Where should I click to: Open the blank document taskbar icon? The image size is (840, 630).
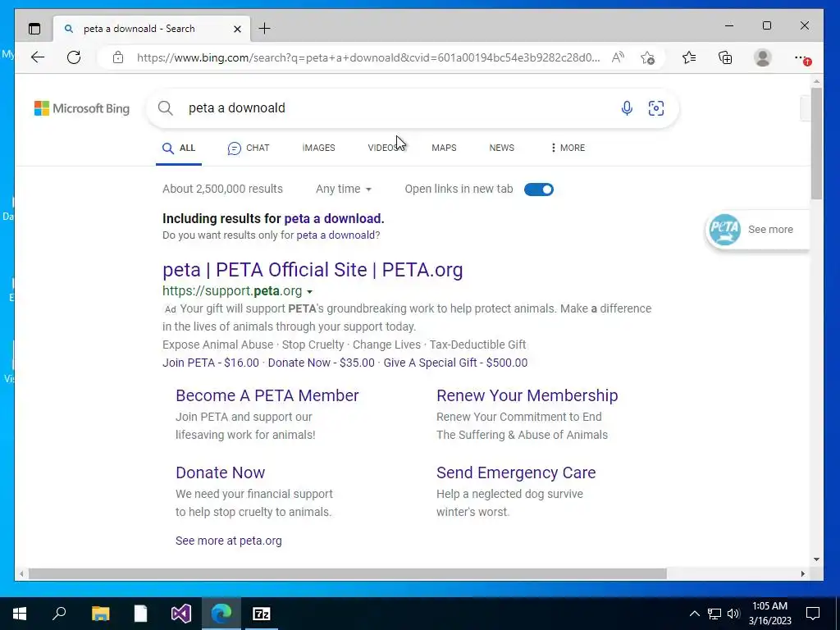point(140,614)
